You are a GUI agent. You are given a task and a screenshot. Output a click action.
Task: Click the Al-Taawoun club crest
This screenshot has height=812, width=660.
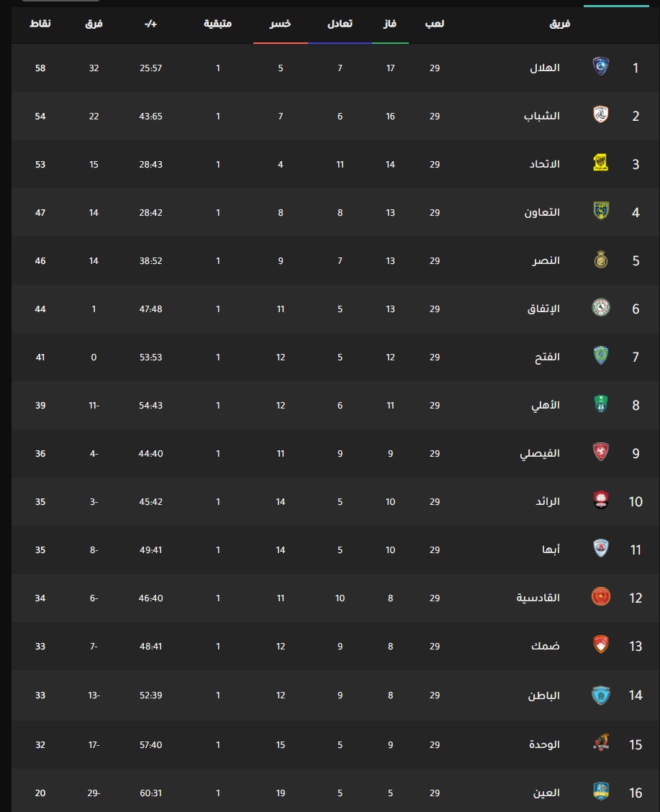600,211
